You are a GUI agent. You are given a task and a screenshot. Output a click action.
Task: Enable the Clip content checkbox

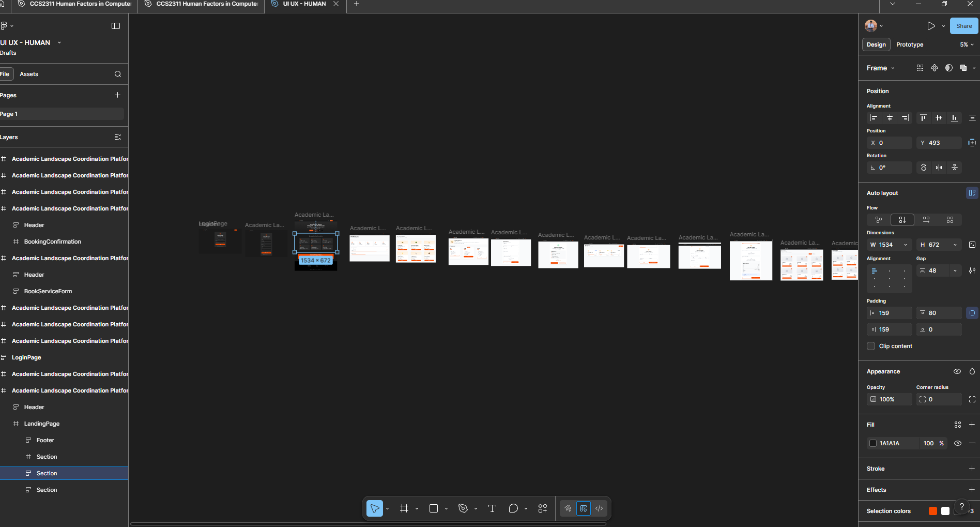[x=871, y=346]
